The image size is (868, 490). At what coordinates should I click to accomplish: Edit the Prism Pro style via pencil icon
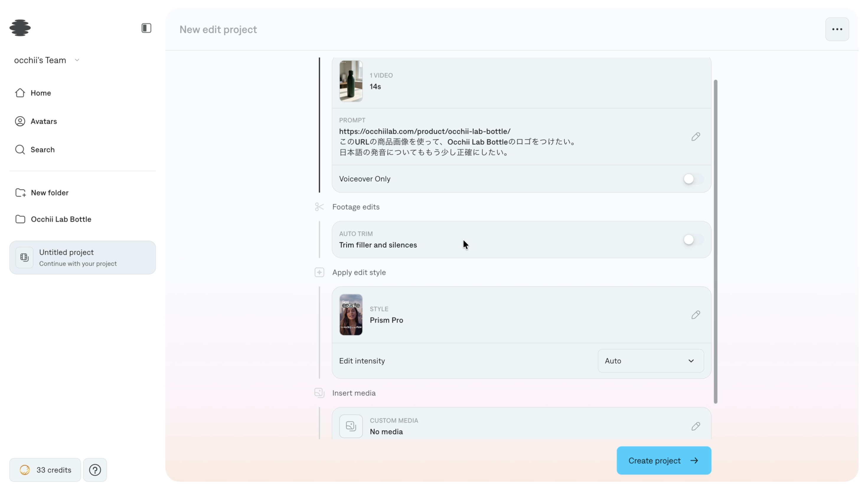pyautogui.click(x=696, y=315)
